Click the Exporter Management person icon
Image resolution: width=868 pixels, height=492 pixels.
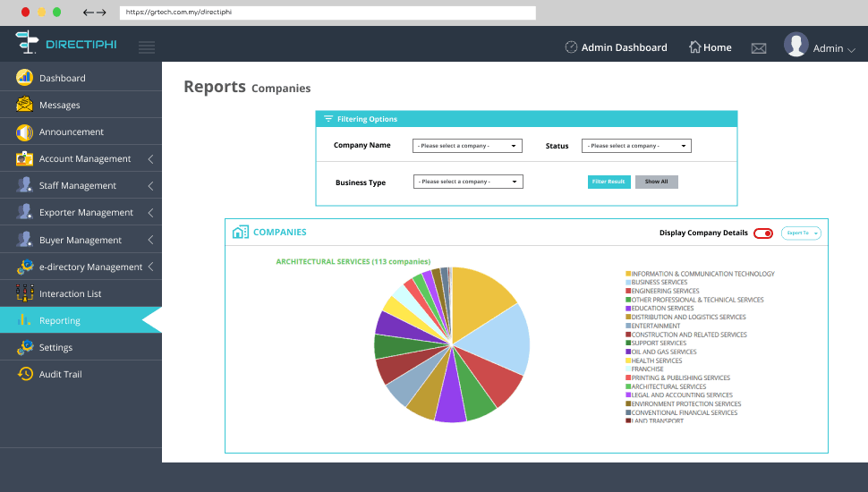[x=24, y=212]
